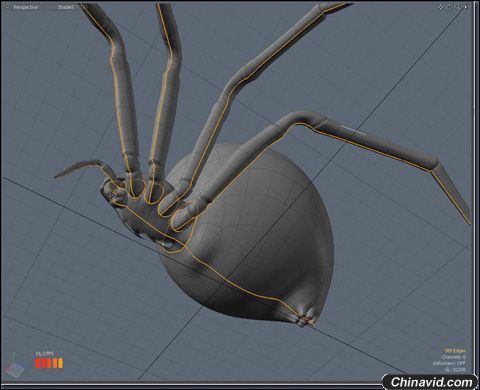Screen dimensions: 480x390
Task: Click the zoom view magnifier icon
Action: coord(458,7)
